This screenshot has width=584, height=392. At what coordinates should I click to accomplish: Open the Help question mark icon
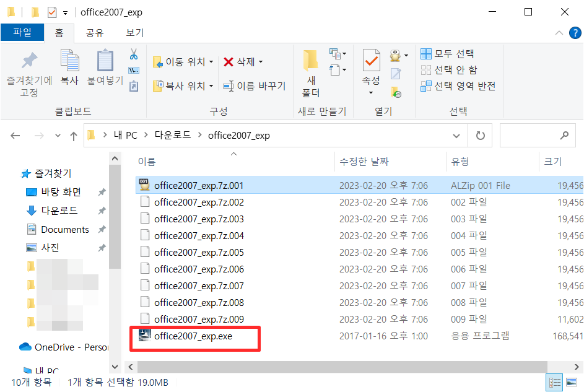pos(575,33)
